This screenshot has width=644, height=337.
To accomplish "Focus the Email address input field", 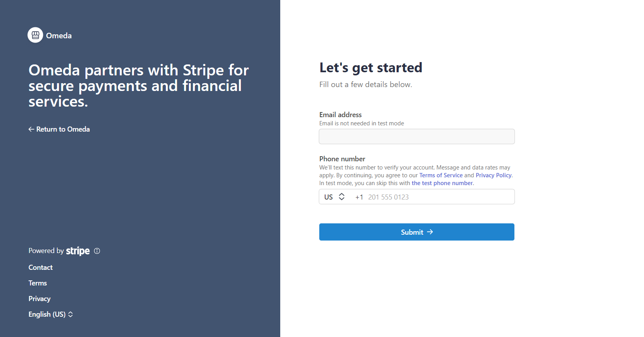I will coord(416,137).
